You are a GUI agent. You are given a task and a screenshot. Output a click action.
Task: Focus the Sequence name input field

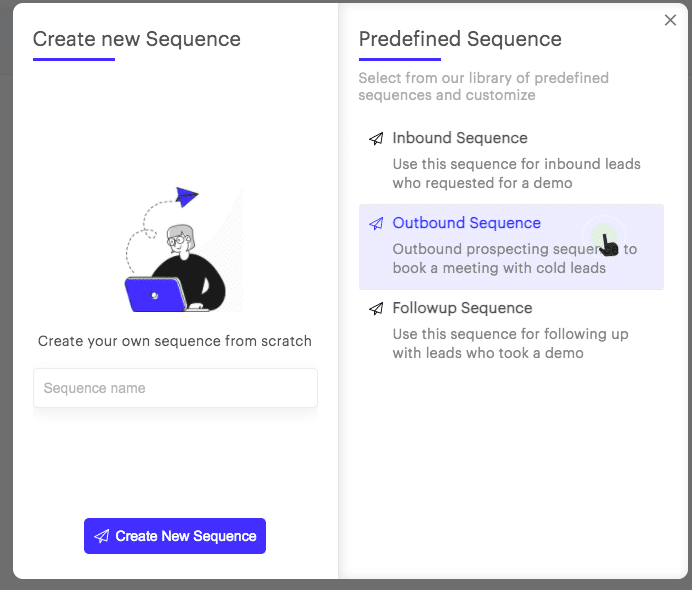coord(175,388)
